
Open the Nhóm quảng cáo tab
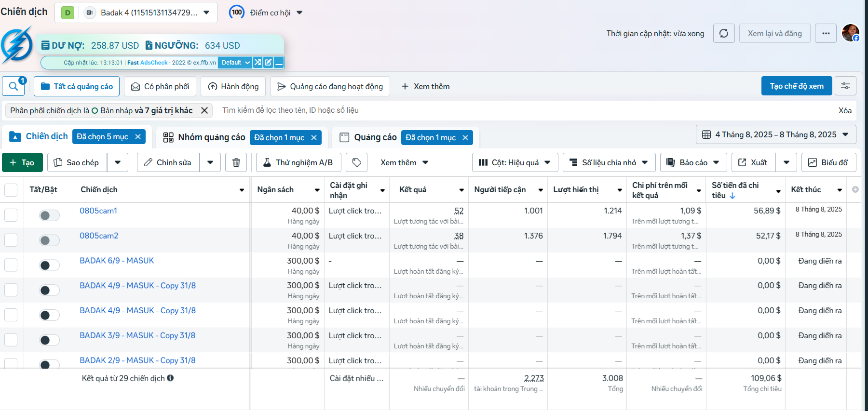212,137
